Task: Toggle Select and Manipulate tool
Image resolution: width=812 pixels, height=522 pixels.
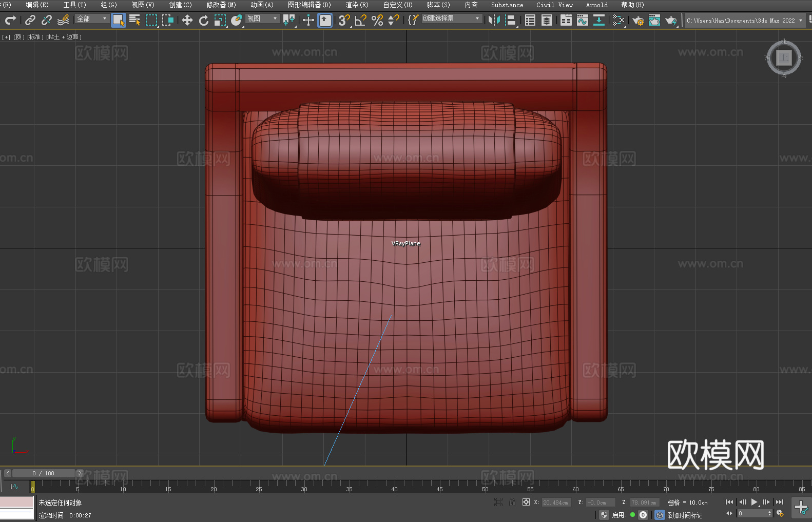Action: pyautogui.click(x=308, y=20)
